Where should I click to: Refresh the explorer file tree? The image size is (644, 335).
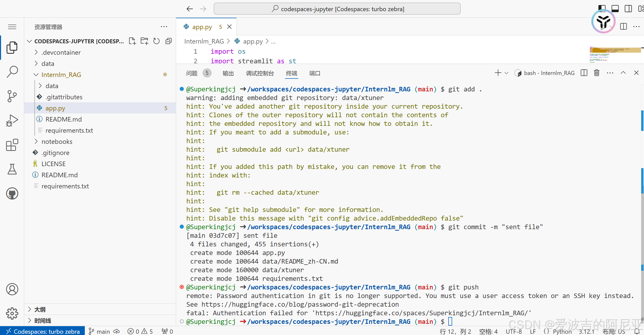coord(156,41)
